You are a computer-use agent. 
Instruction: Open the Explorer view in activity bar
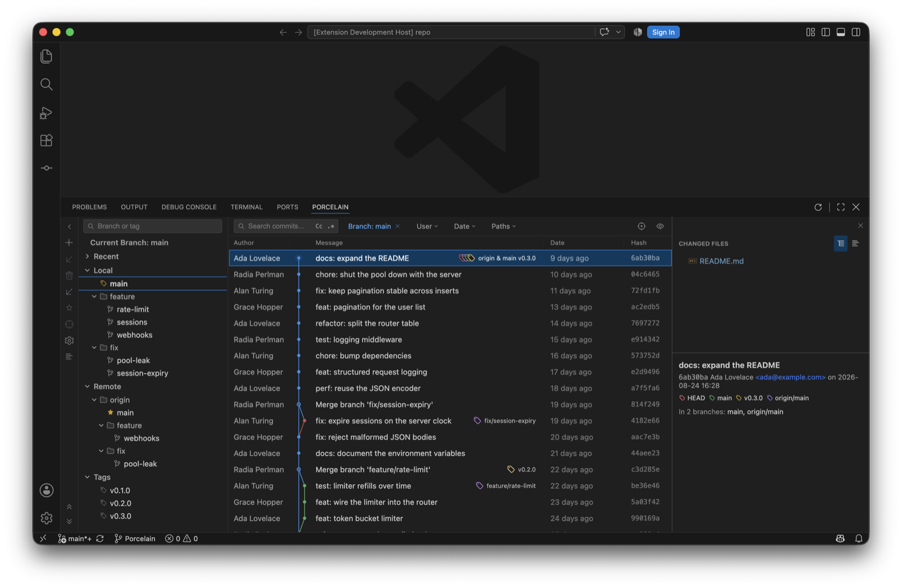point(46,56)
